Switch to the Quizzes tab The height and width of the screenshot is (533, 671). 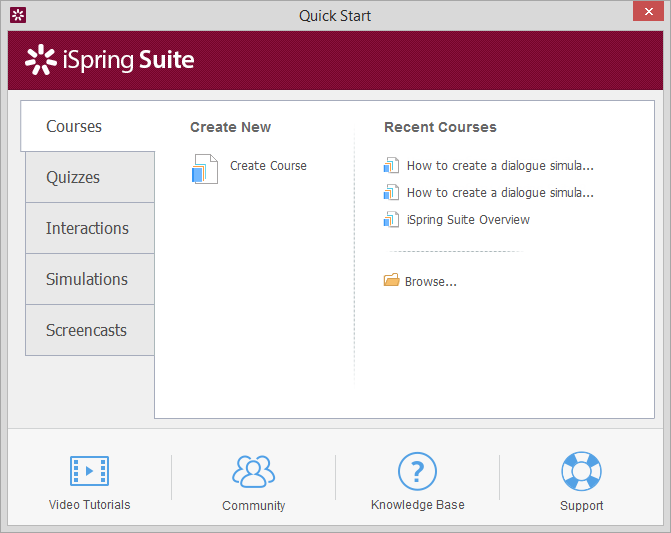point(90,177)
